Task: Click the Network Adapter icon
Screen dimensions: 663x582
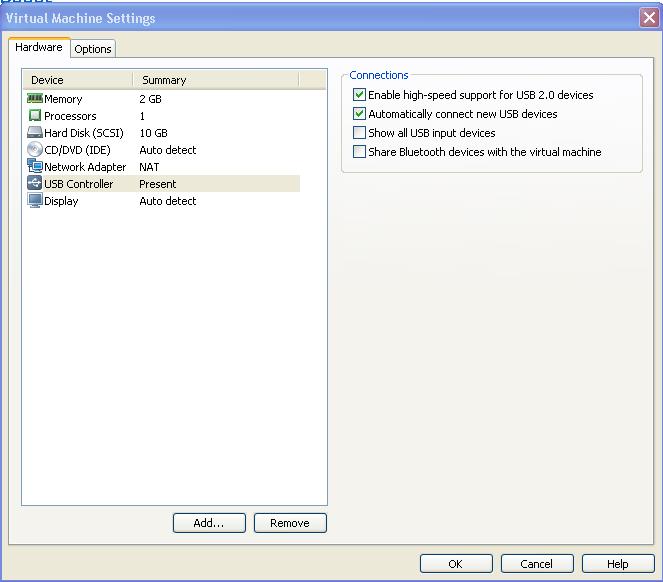Action: click(35, 166)
